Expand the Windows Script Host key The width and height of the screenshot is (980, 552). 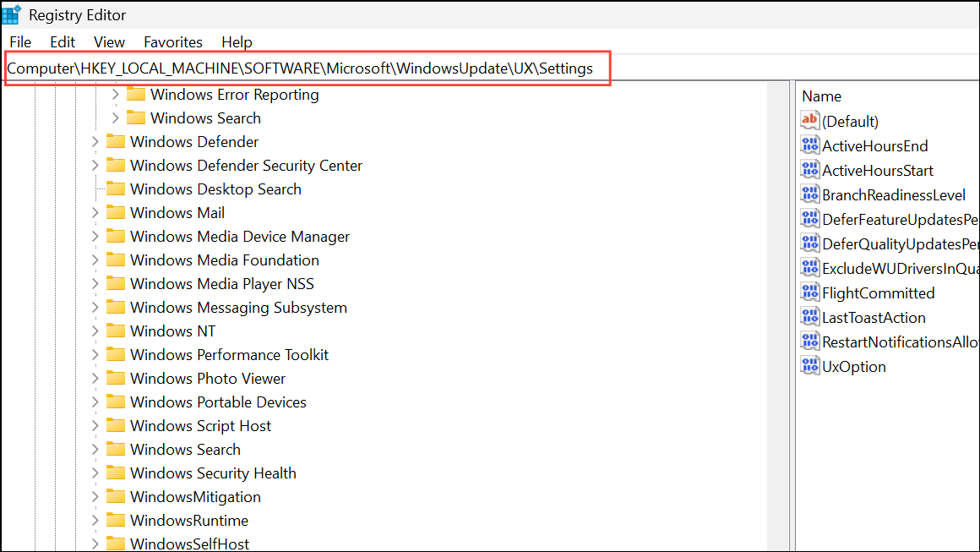pos(95,426)
